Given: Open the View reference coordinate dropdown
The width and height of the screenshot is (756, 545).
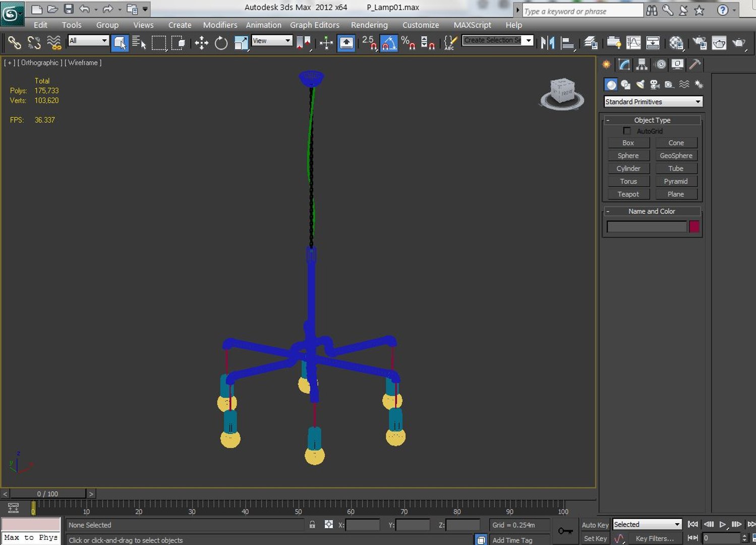Looking at the screenshot, I should tap(272, 40).
